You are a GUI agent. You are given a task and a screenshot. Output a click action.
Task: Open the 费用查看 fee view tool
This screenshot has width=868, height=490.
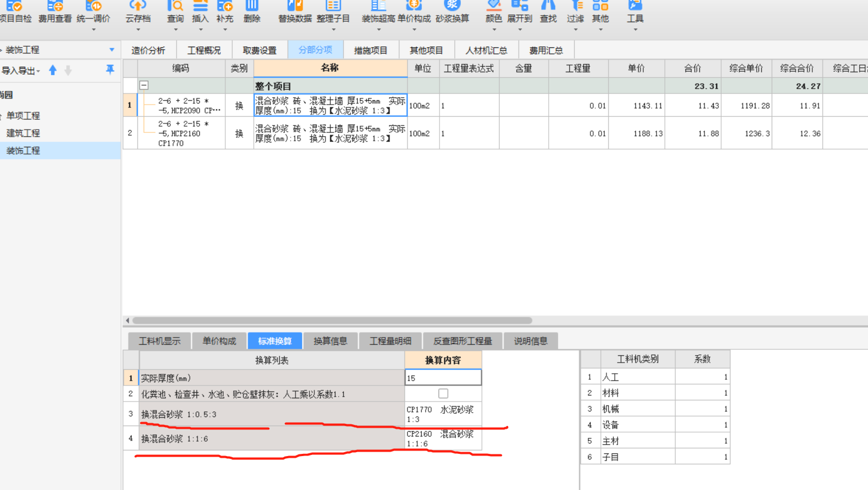click(x=55, y=11)
